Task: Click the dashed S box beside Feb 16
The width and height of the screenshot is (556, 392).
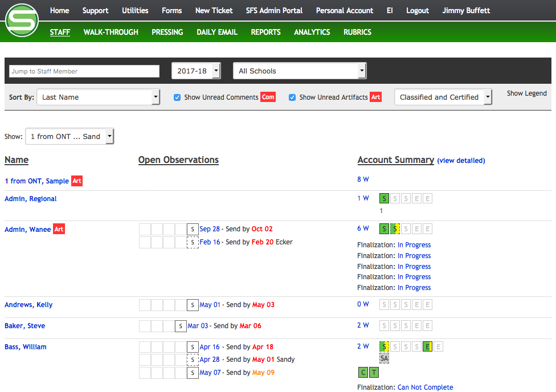Action: (x=193, y=242)
